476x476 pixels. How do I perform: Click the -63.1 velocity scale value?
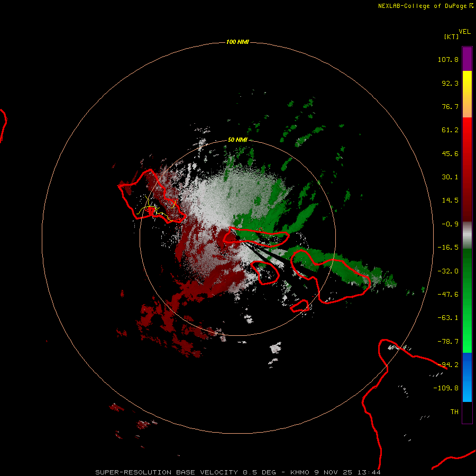448,318
